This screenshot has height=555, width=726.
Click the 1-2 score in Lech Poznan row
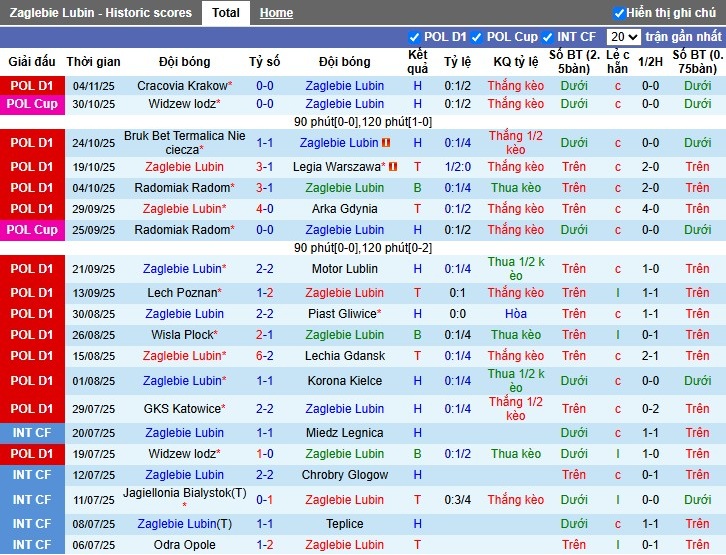click(x=264, y=293)
